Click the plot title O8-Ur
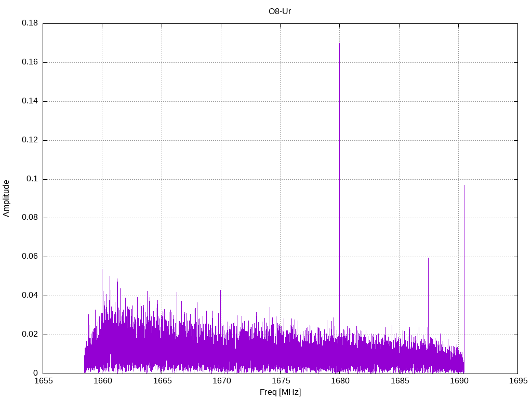Viewport: 532px width, 399px height. coord(280,11)
